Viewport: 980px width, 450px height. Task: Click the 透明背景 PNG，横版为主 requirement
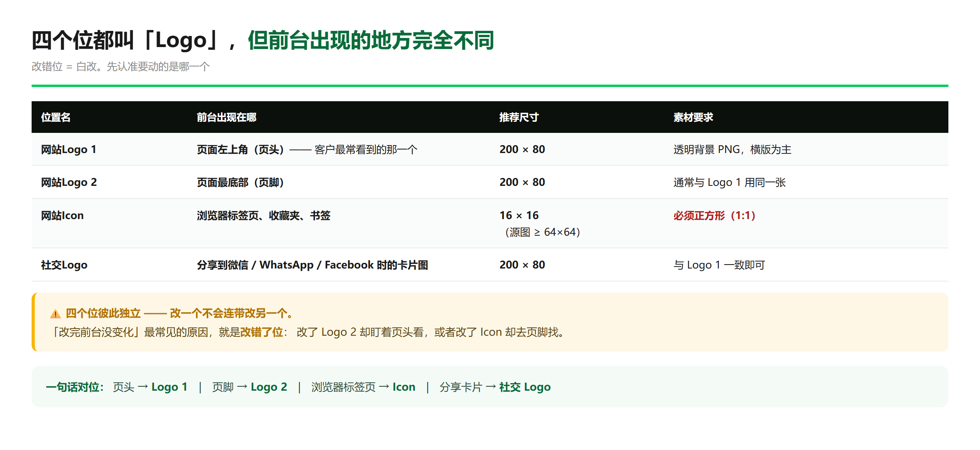733,149
